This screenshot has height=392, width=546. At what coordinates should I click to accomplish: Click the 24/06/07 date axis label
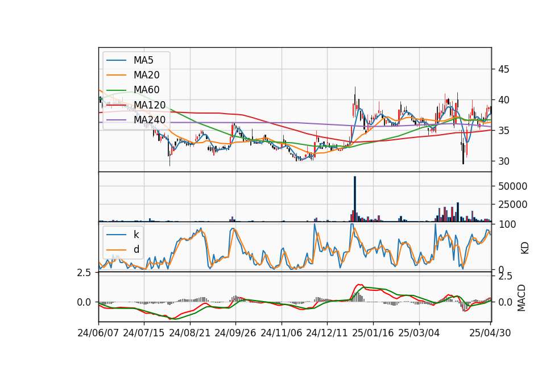click(x=98, y=333)
